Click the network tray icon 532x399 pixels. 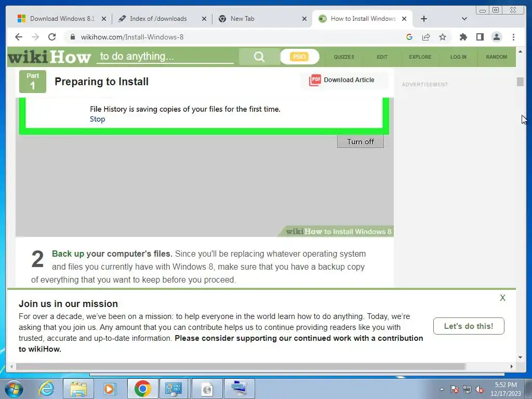(x=467, y=389)
